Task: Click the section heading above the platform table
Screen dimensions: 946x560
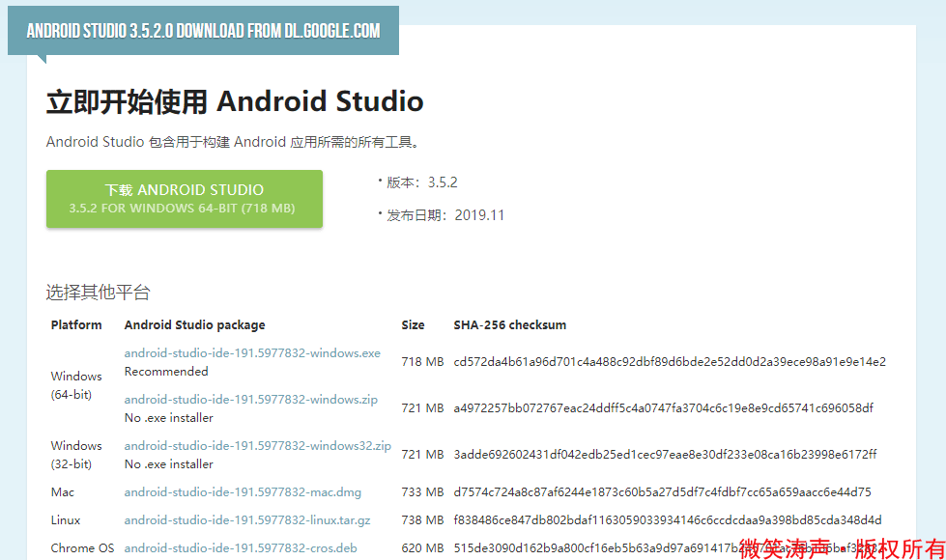Action: pyautogui.click(x=99, y=293)
